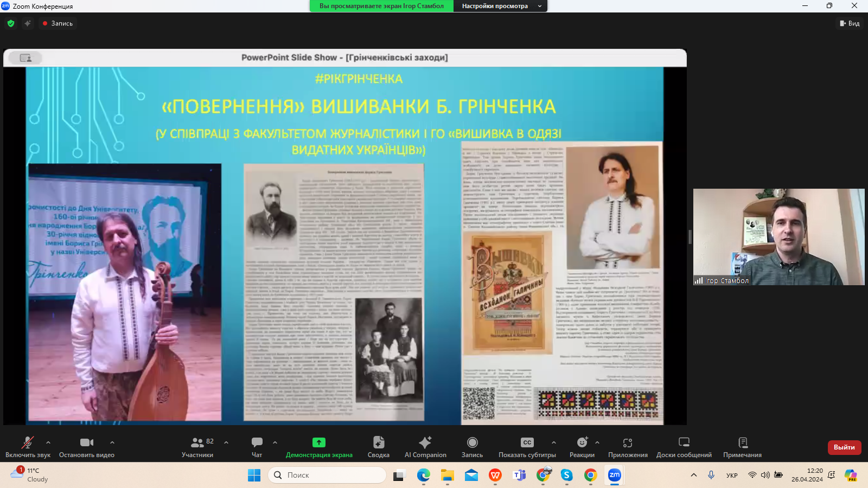
Task: Open the Whiteboards (Доски сообщений) tool
Action: pos(684,447)
